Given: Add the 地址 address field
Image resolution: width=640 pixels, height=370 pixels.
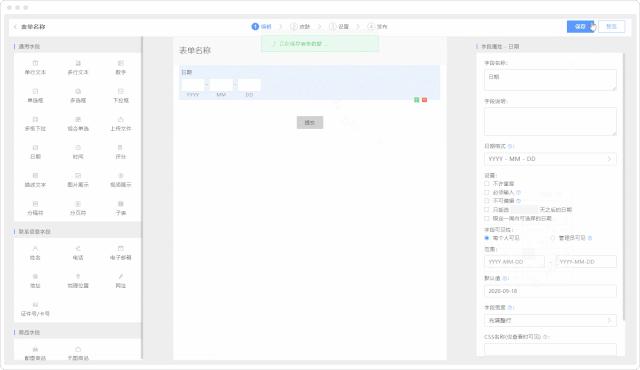Looking at the screenshot, I should click(x=35, y=281).
